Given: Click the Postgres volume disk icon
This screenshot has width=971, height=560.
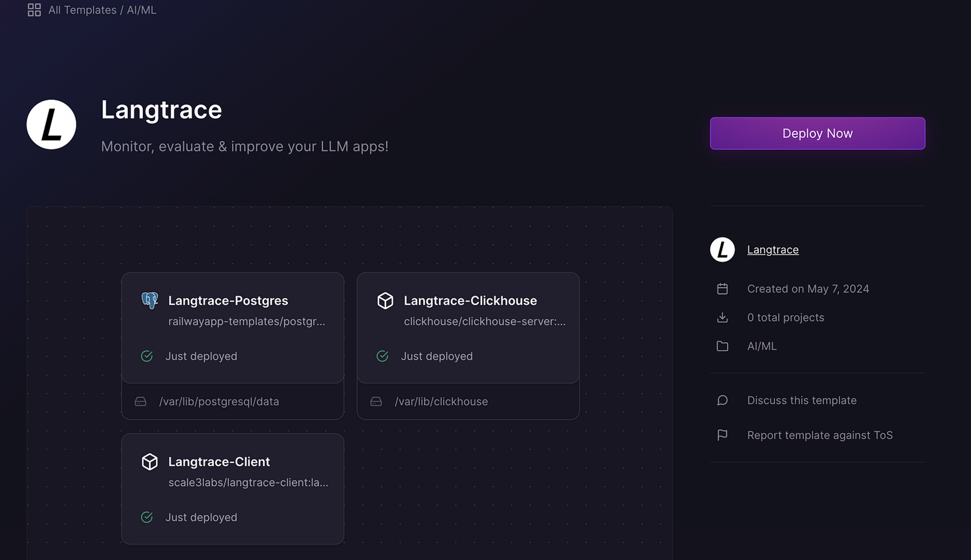Looking at the screenshot, I should pos(140,401).
